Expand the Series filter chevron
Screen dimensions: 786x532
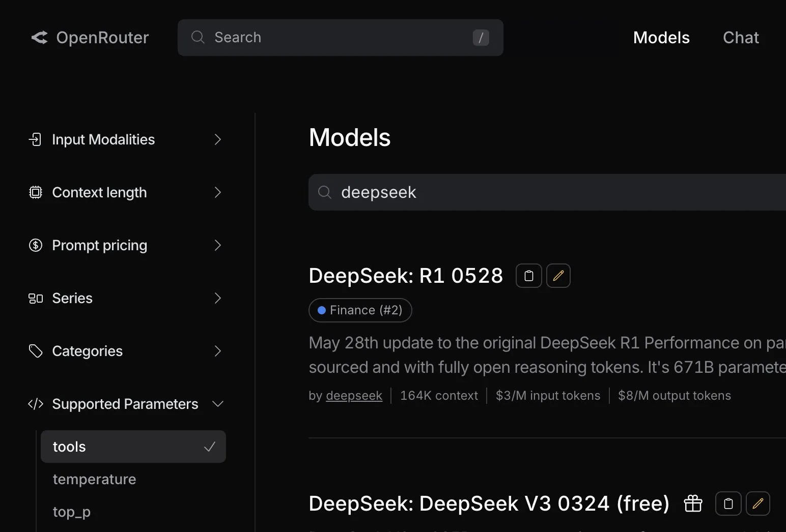click(218, 298)
